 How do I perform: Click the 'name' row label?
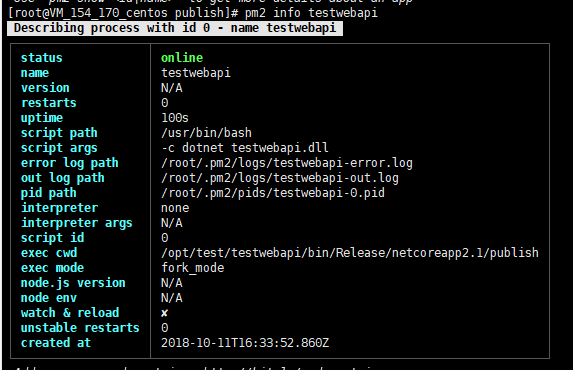click(35, 73)
